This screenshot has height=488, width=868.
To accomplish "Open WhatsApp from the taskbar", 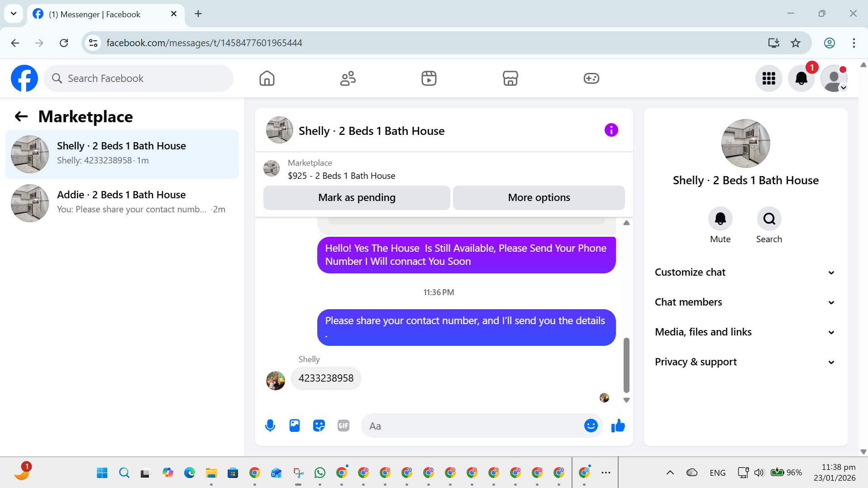I will pos(320,473).
